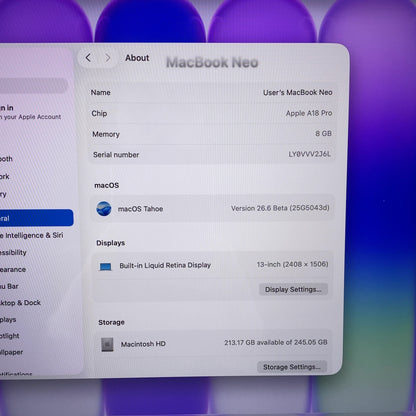
Task: Go forward with the right chevron
Action: pos(107,58)
